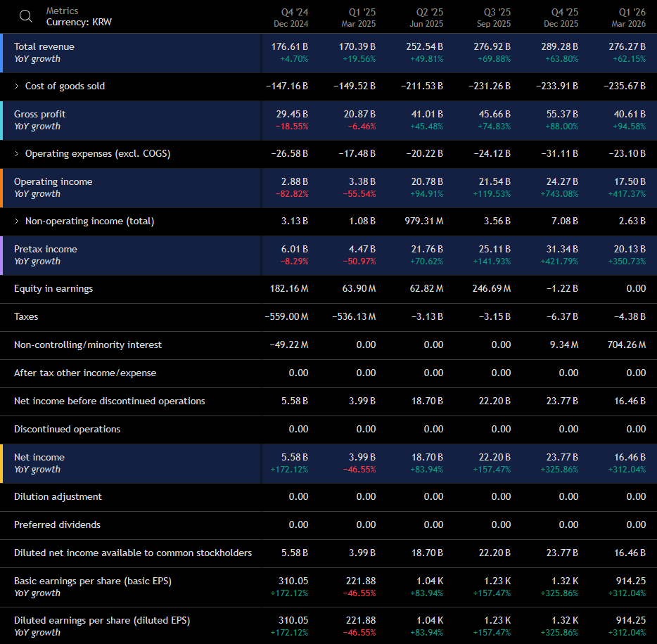
Task: Click taxes value −536.13 M
Action: pos(354,316)
